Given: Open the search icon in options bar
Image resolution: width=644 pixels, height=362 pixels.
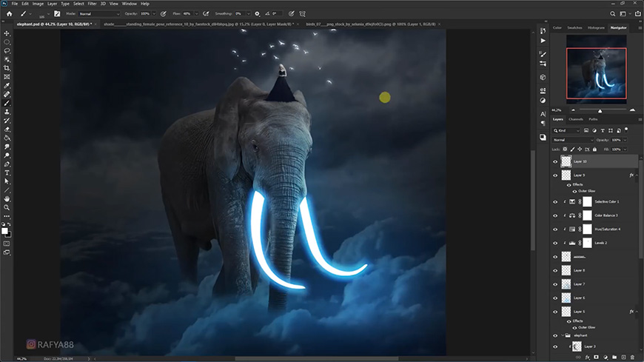Looking at the screenshot, I should (x=612, y=13).
